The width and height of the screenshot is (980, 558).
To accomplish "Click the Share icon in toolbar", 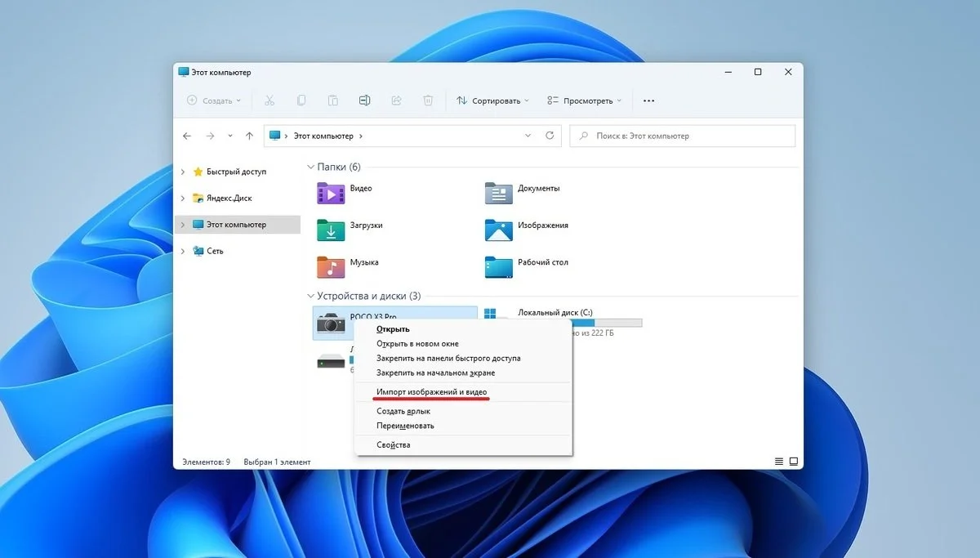I will [396, 100].
